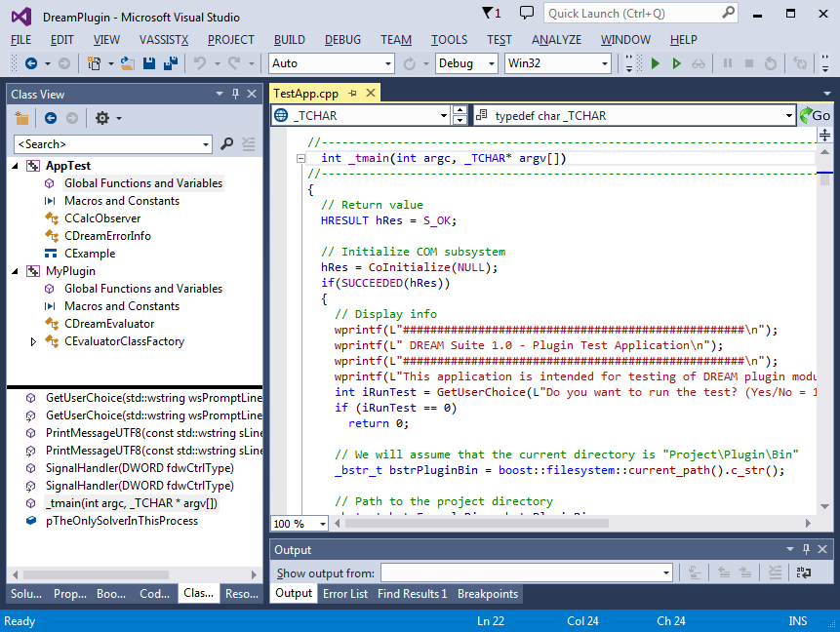This screenshot has height=632, width=840.
Task: Toggle auto-hide pin on Output panel
Action: point(806,549)
